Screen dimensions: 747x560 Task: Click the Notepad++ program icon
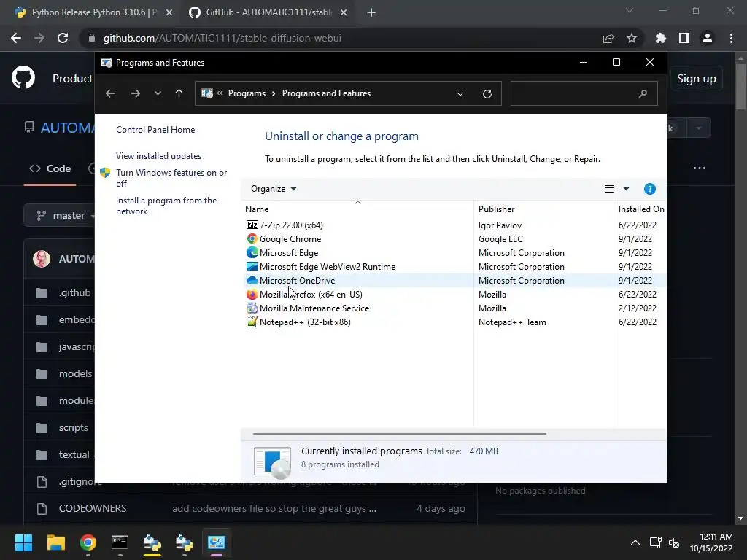tap(252, 322)
